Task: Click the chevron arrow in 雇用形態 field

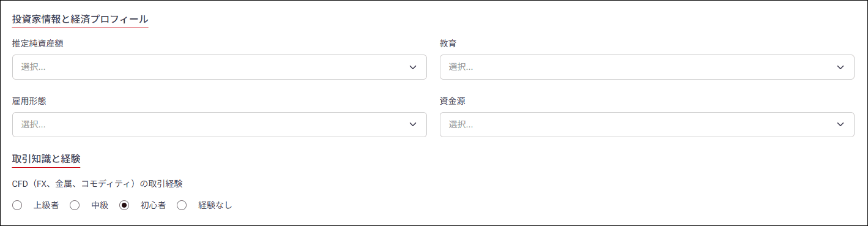Action: [413, 124]
